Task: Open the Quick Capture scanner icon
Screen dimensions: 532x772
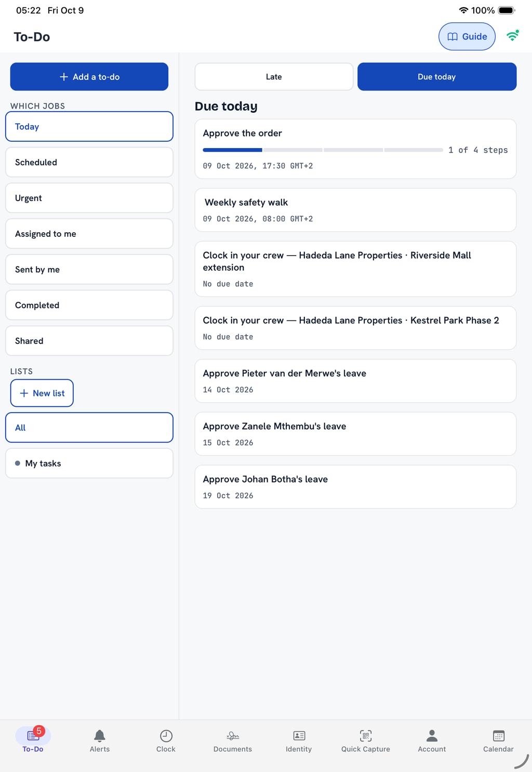Action: pyautogui.click(x=366, y=735)
